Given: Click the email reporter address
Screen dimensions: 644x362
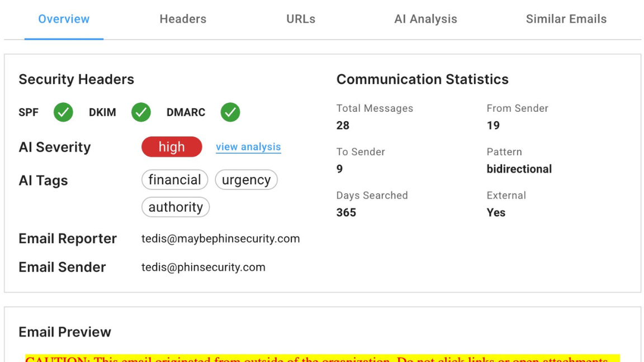Looking at the screenshot, I should tap(220, 239).
